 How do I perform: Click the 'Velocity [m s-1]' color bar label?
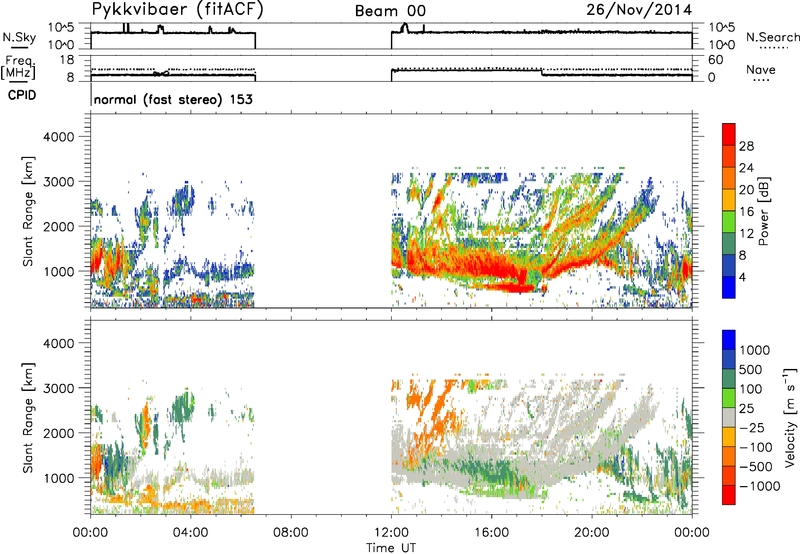tap(790, 417)
